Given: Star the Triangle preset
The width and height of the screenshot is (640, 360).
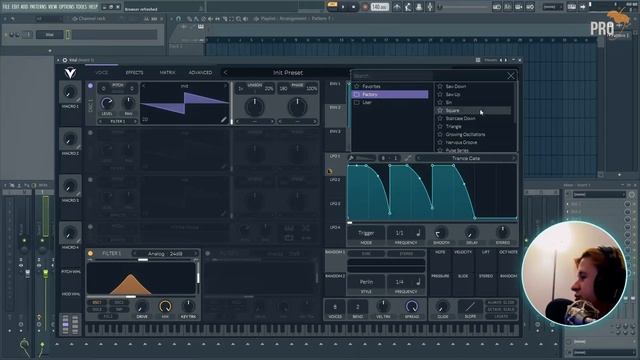Looking at the screenshot, I should (440, 126).
